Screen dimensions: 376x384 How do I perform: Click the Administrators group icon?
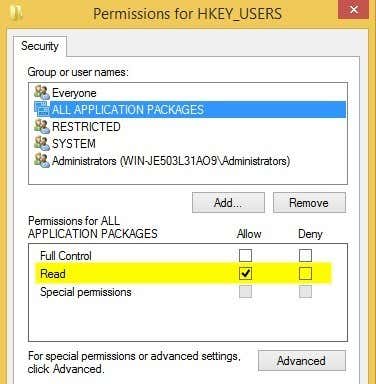tap(42, 160)
